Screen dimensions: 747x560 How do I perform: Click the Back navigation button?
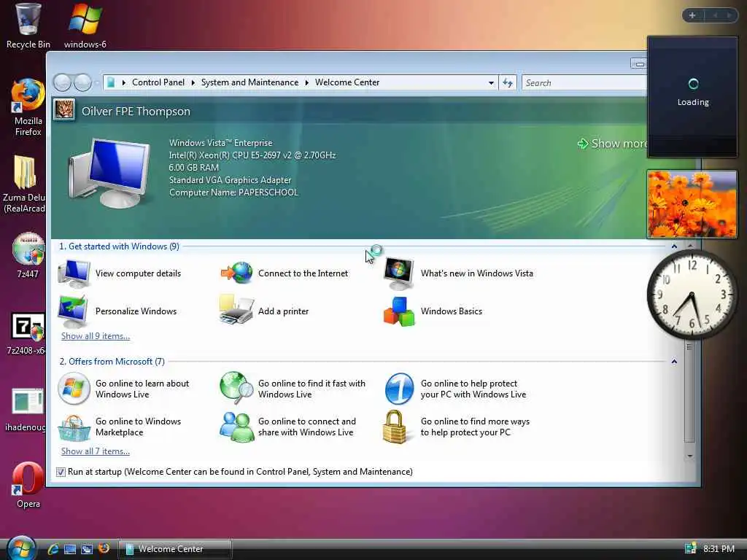pyautogui.click(x=62, y=83)
